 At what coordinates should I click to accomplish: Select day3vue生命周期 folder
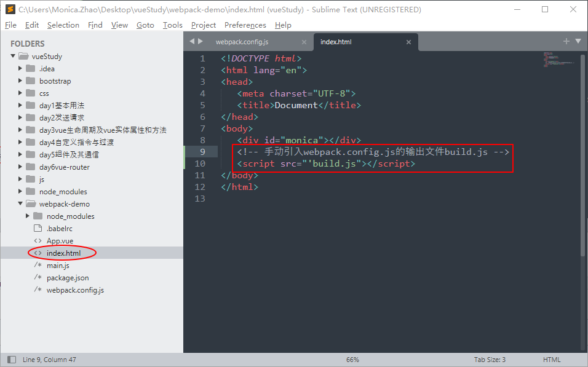pyautogui.click(x=103, y=130)
